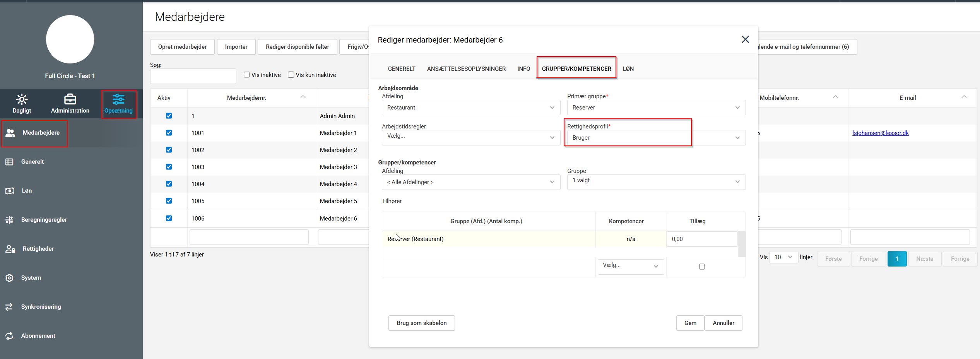Switch to the Ansættelsesoplysninger tab
The height and width of the screenshot is (359, 980).
466,69
